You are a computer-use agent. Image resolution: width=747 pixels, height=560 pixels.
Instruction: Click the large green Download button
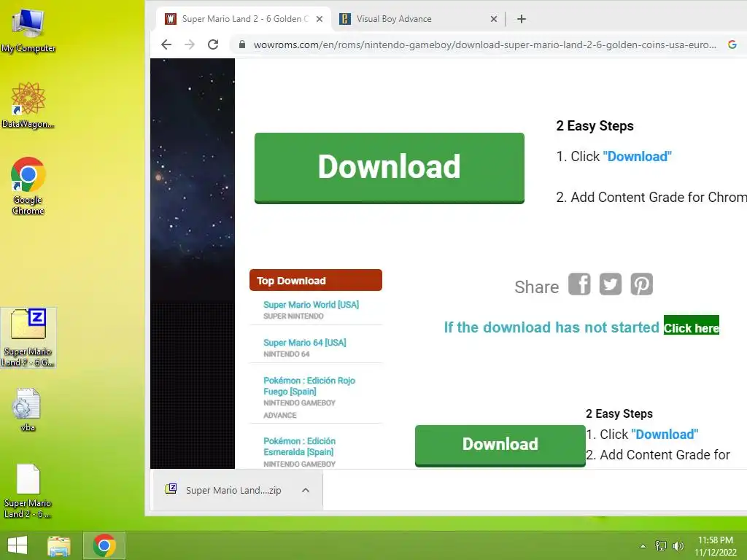(390, 168)
